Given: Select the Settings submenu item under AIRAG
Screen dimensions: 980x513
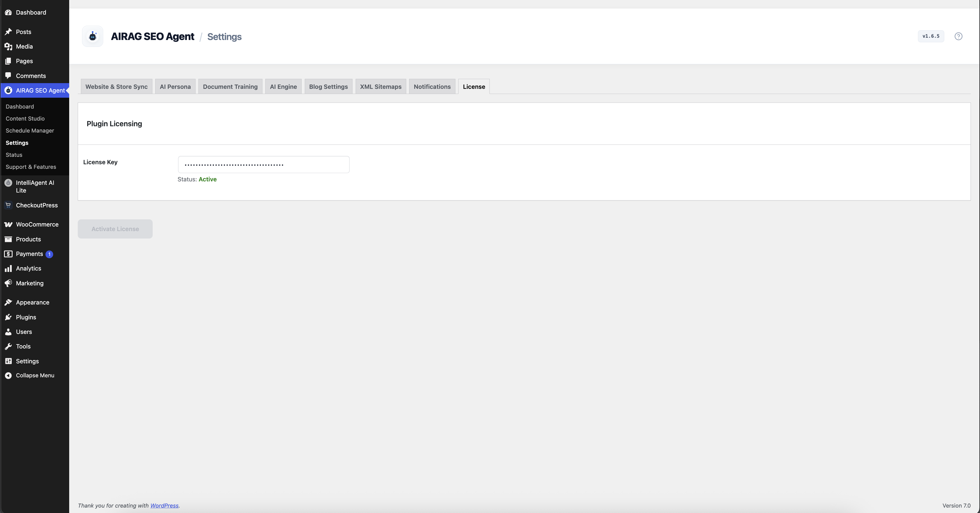Looking at the screenshot, I should (17, 143).
